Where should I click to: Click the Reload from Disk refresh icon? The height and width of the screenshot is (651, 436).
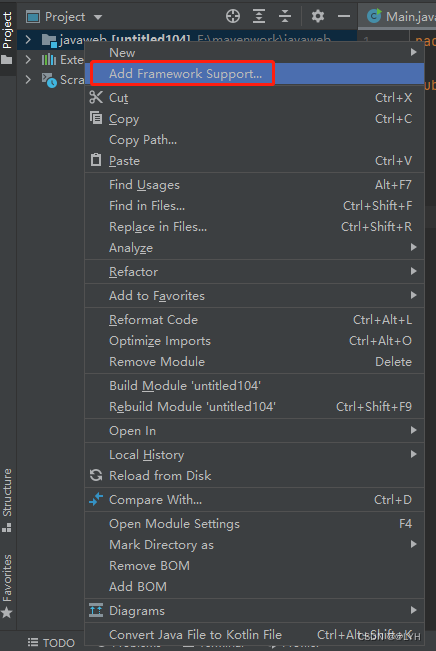96,475
